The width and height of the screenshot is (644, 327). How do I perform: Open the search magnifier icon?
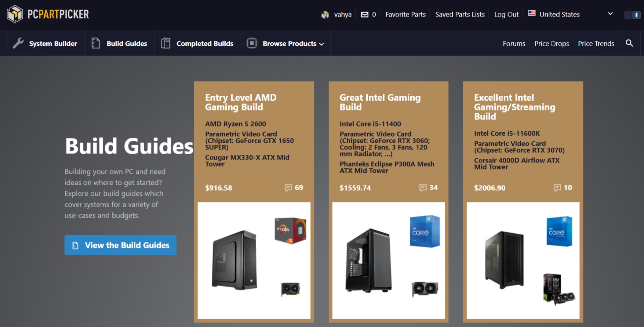[x=629, y=43]
